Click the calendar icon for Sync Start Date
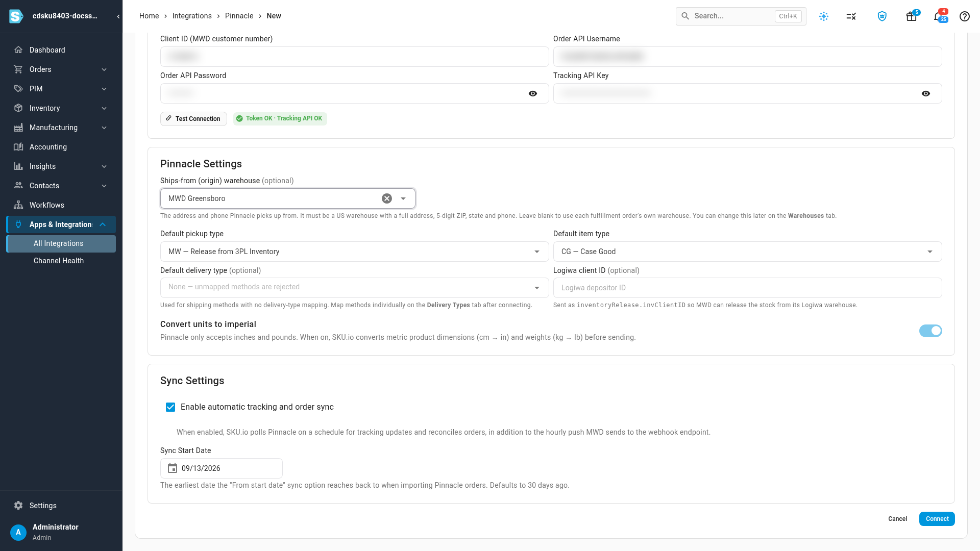This screenshot has width=980, height=551. (173, 468)
